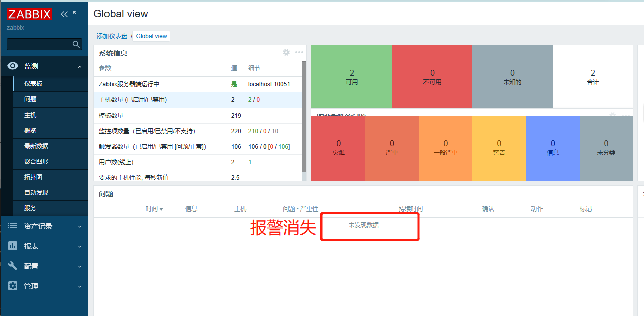Open 聚合图形 in sidebar

pyautogui.click(x=50, y=162)
